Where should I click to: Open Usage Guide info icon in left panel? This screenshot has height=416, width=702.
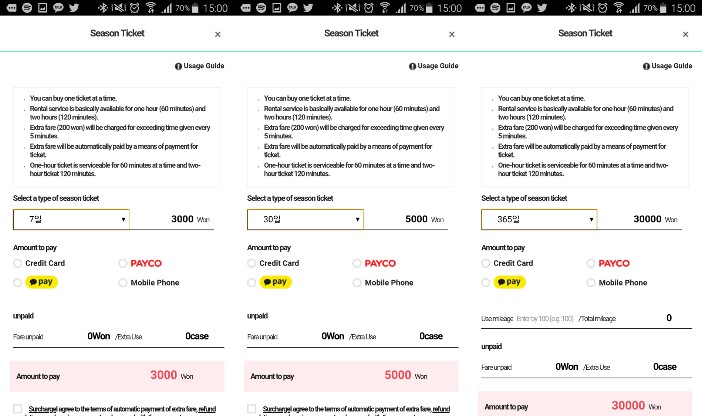coord(178,66)
